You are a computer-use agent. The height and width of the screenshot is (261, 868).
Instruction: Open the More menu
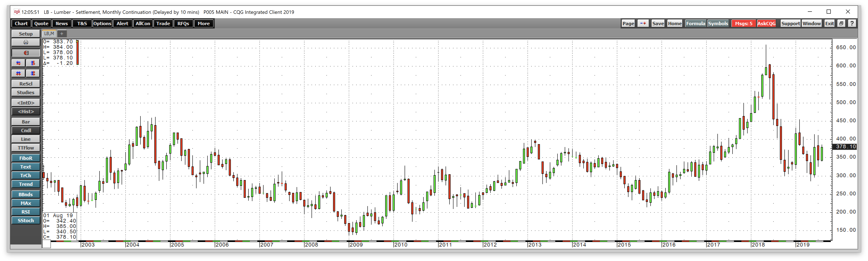(204, 23)
